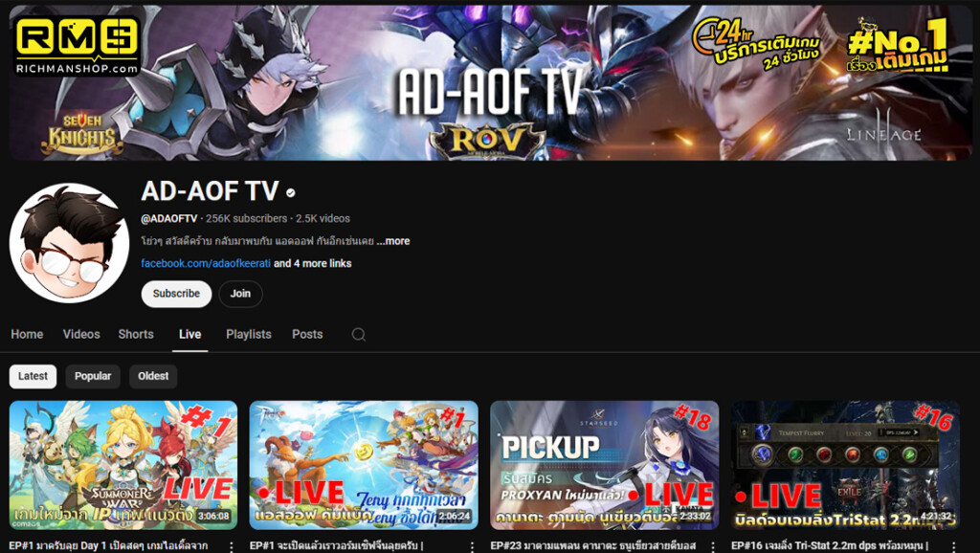Click the @ADAOFTV channel handle
The image size is (980, 553).
coord(168,216)
